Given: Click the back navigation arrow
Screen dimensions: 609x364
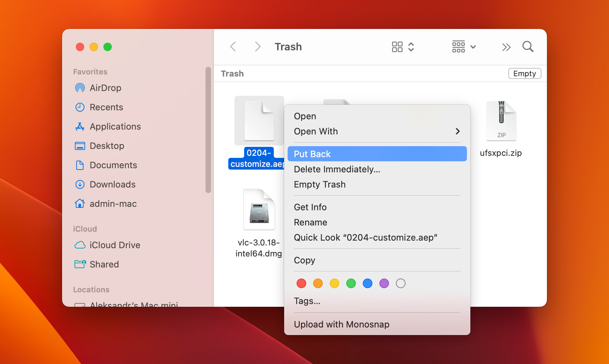Looking at the screenshot, I should pos(233,47).
